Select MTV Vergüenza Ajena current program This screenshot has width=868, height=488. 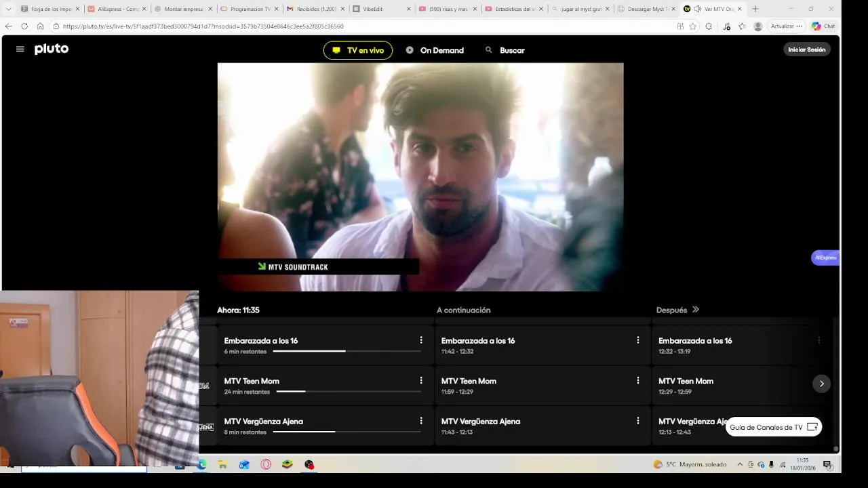pos(325,426)
